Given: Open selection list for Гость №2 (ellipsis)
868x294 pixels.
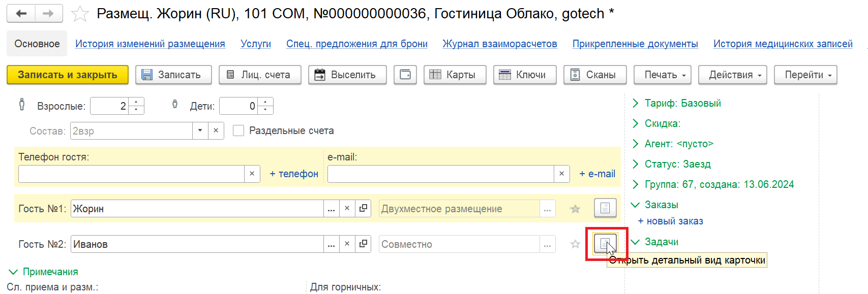Looking at the screenshot, I should tap(332, 244).
